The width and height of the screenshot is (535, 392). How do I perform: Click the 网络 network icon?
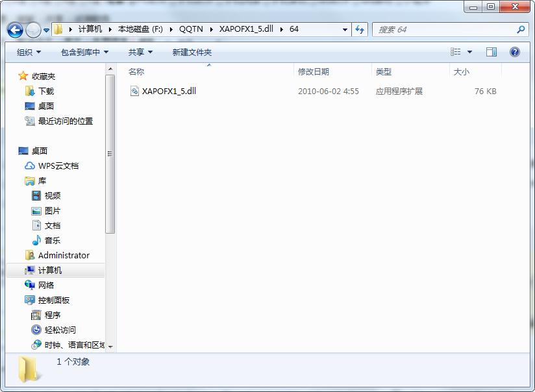pos(30,285)
